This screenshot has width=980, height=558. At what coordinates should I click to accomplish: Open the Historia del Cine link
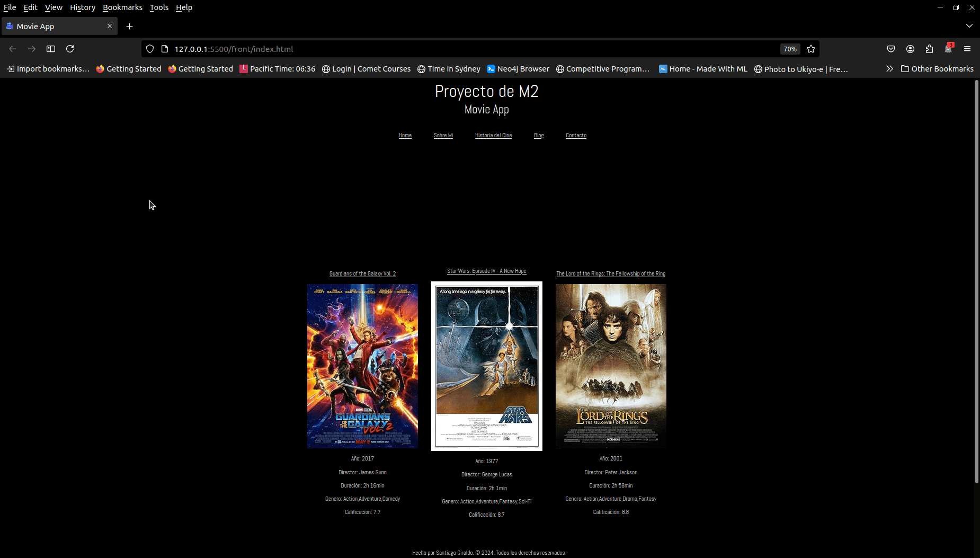coord(493,135)
